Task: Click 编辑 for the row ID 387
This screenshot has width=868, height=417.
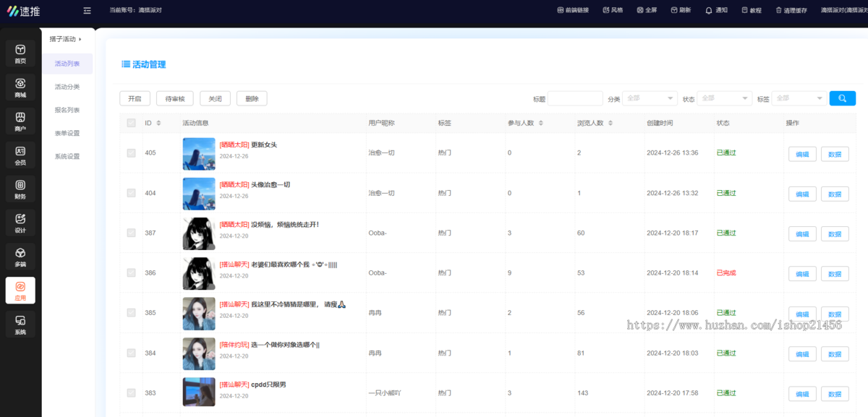Action: 802,233
